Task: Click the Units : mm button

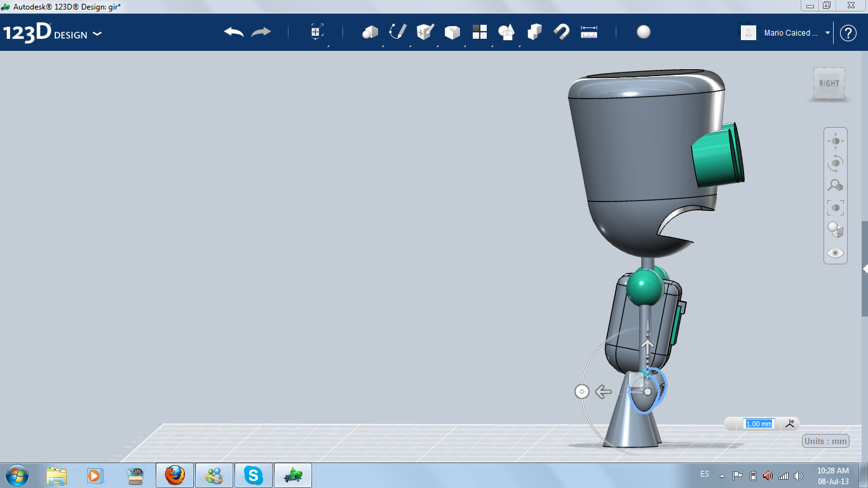Action: pos(826,442)
